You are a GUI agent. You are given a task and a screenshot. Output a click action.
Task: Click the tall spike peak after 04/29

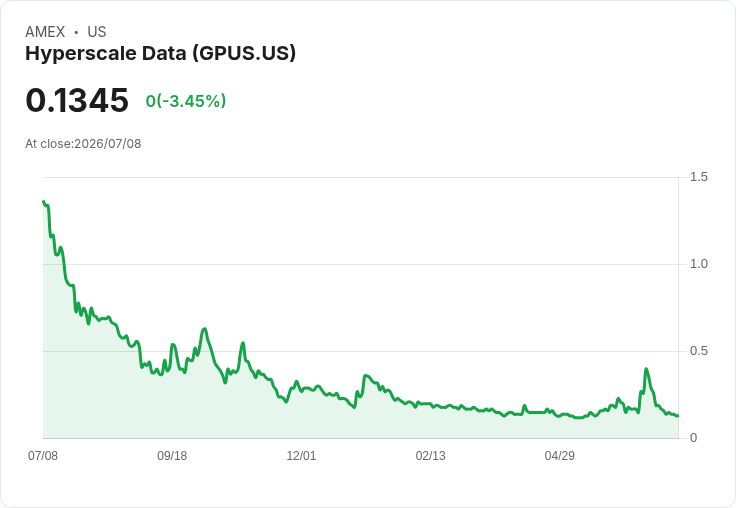[x=646, y=369]
